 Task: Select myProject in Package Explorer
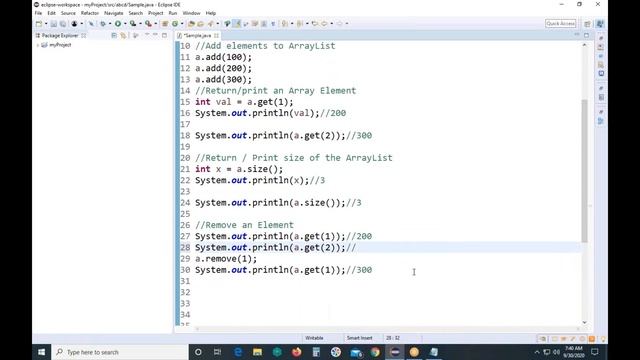pos(60,45)
